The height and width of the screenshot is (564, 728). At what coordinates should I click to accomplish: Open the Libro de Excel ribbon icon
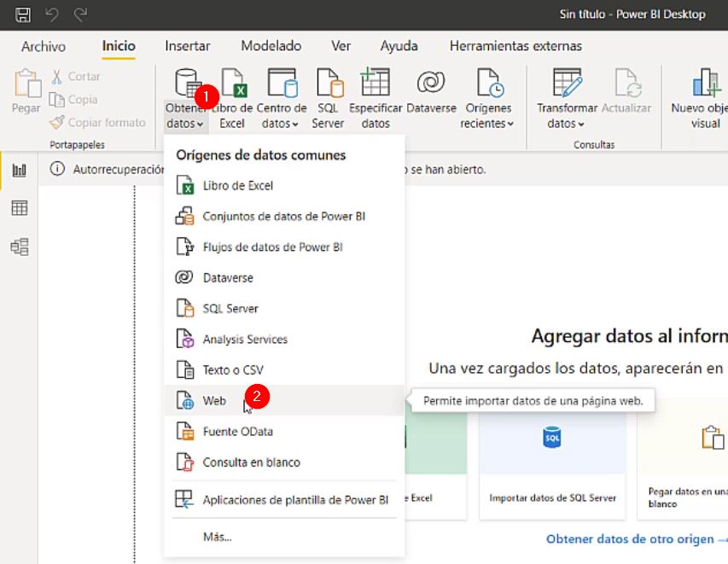pos(233,96)
